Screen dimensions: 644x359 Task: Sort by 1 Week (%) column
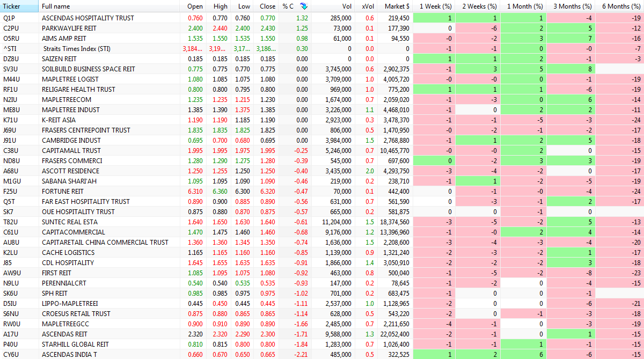click(435, 6)
